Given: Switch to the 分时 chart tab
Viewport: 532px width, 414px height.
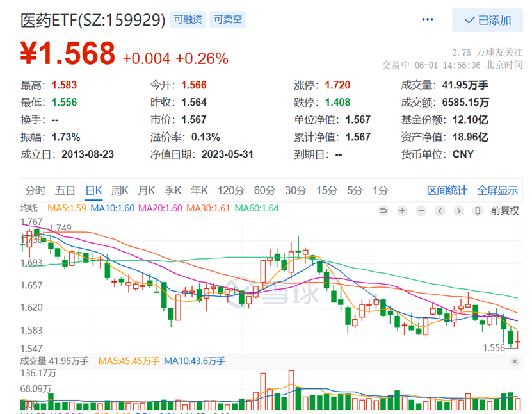Looking at the screenshot, I should [x=35, y=190].
